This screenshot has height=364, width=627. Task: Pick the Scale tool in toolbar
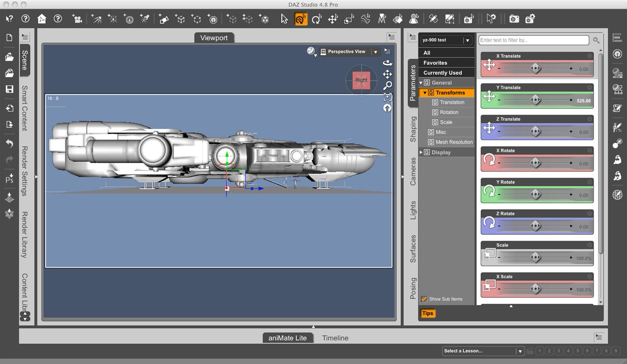coord(349,19)
